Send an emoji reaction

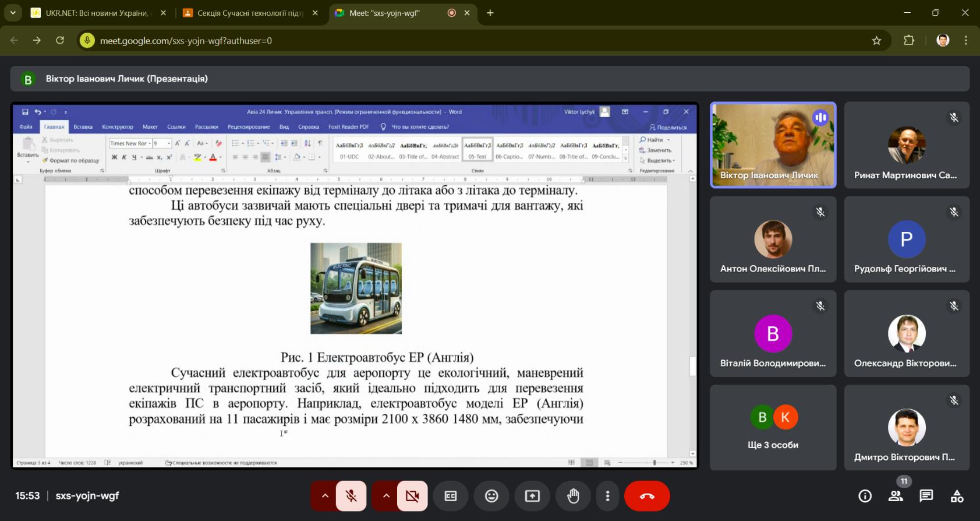[491, 496]
